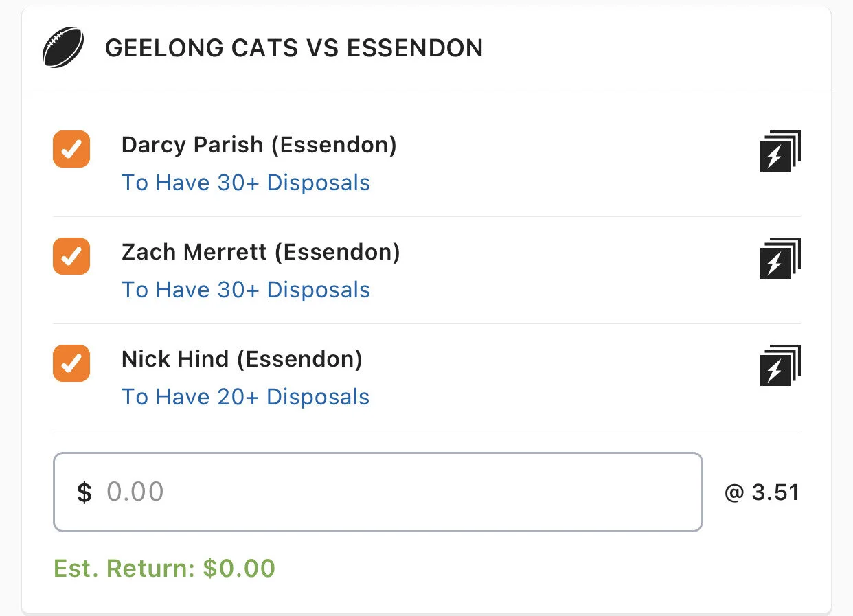Click the dollar sign in the stake box
This screenshot has height=616, width=853.
tap(84, 492)
